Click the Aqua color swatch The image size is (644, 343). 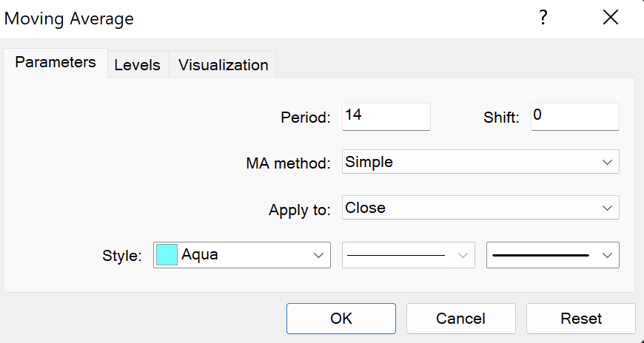coord(167,255)
